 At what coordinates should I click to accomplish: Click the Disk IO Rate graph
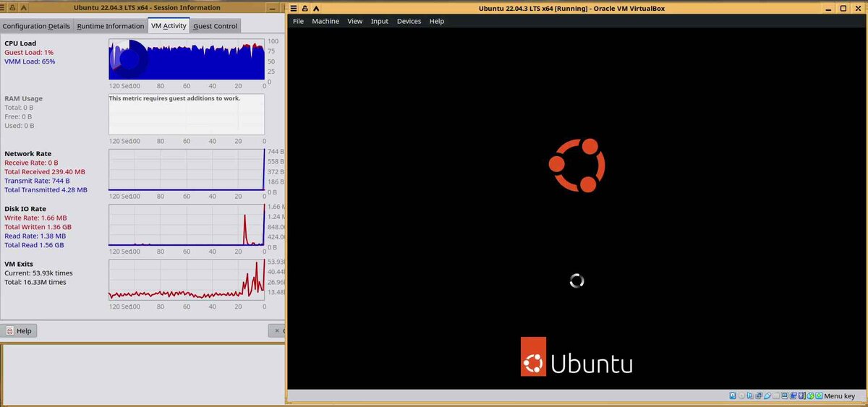[x=187, y=225]
